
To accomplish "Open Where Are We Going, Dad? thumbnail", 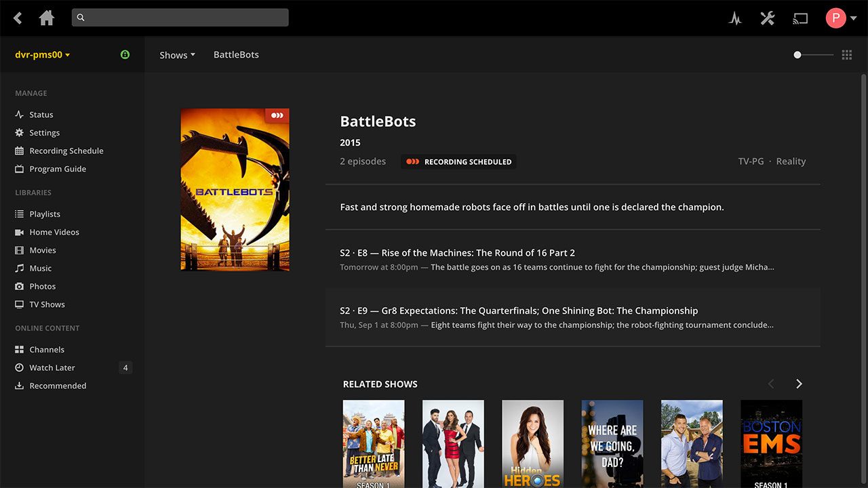I will click(x=612, y=444).
